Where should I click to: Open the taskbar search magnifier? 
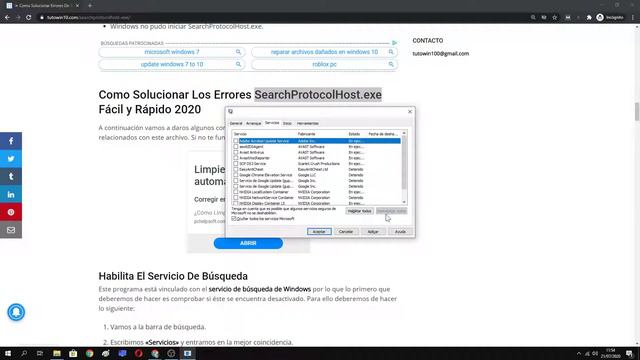[24, 353]
